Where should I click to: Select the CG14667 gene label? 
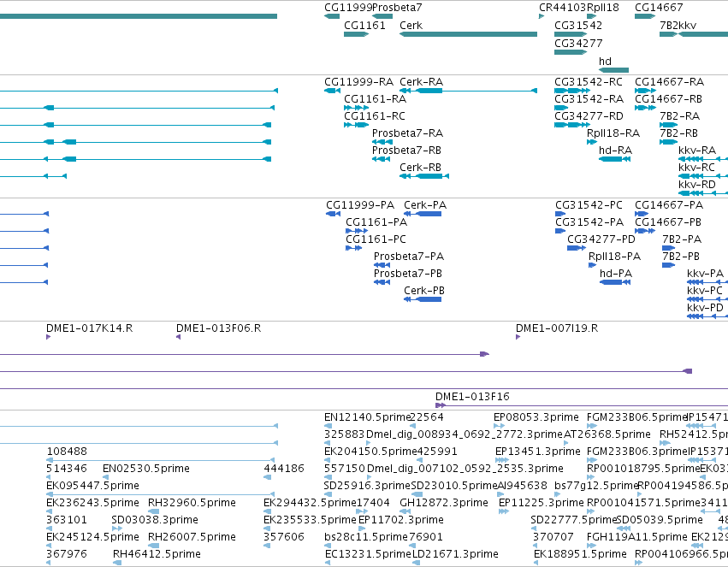[659, 8]
